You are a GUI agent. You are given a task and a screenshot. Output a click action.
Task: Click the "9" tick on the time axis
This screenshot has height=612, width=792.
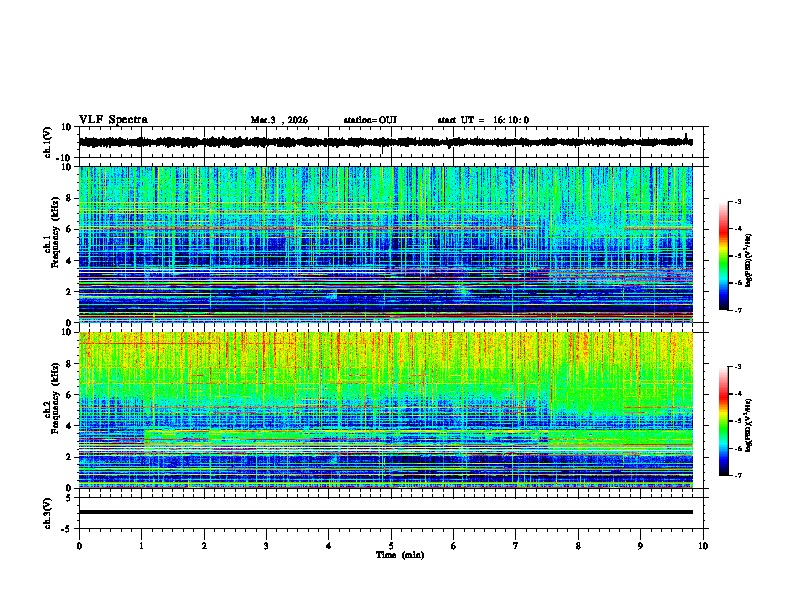(640, 546)
